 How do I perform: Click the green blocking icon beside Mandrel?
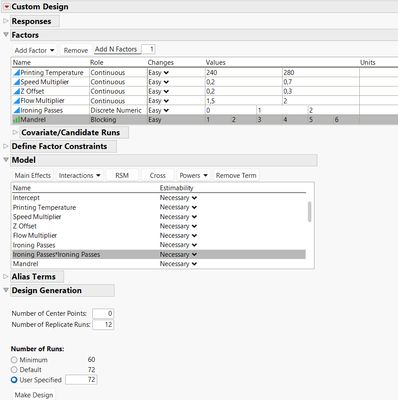coord(16,119)
